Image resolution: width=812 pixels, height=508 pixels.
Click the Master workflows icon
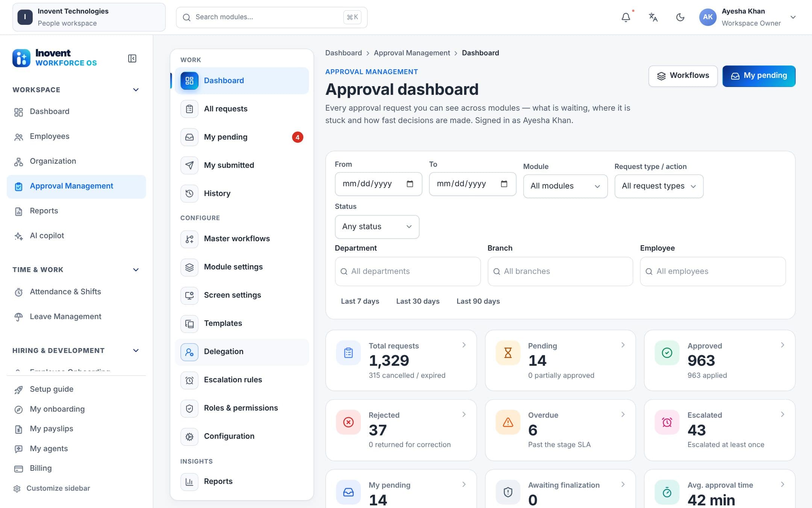[x=189, y=239]
